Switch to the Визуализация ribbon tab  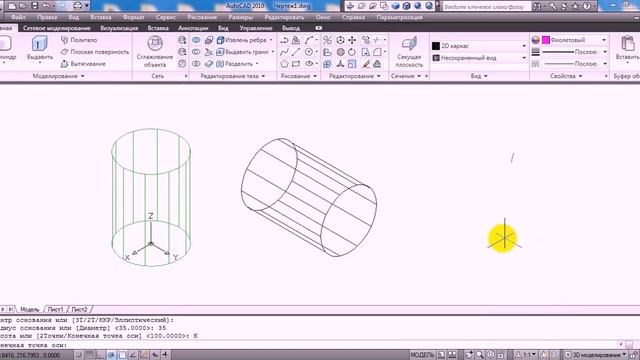point(119,28)
